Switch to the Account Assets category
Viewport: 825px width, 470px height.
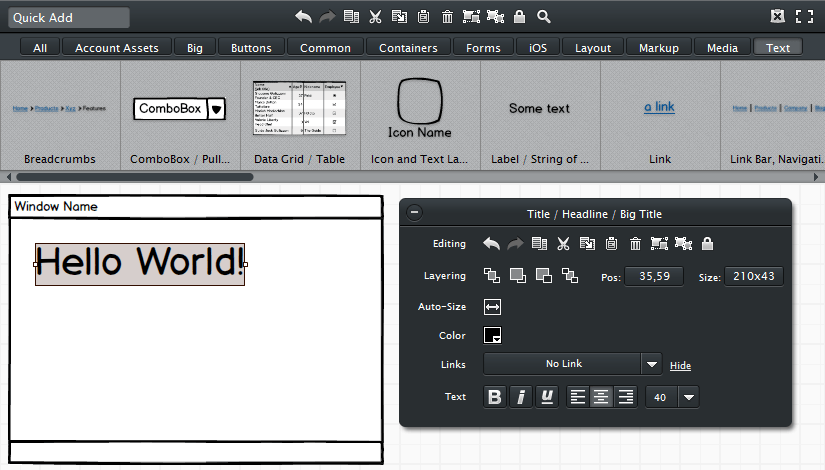(x=117, y=48)
